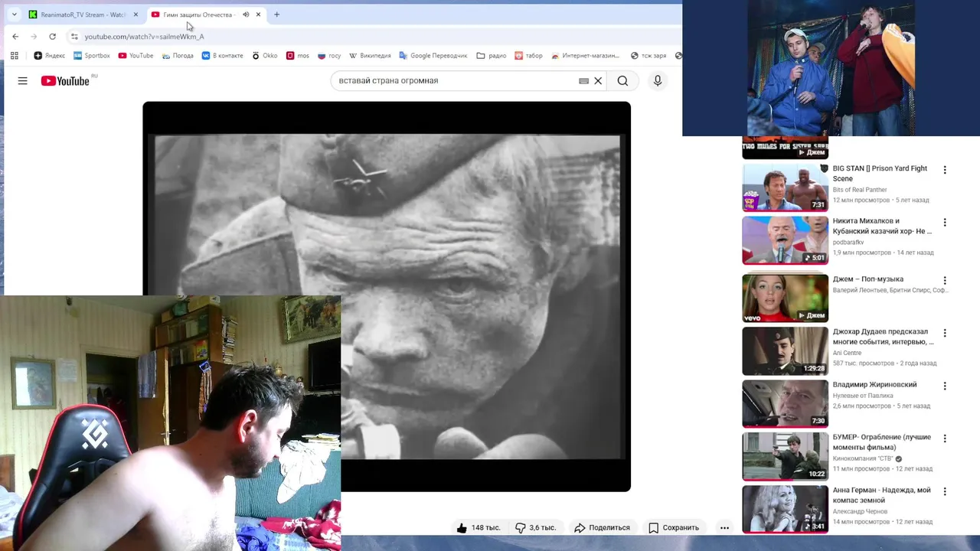This screenshot has height=551, width=980.
Task: Open BIG STAN Prison Yard Fight thumbnail
Action: click(785, 187)
